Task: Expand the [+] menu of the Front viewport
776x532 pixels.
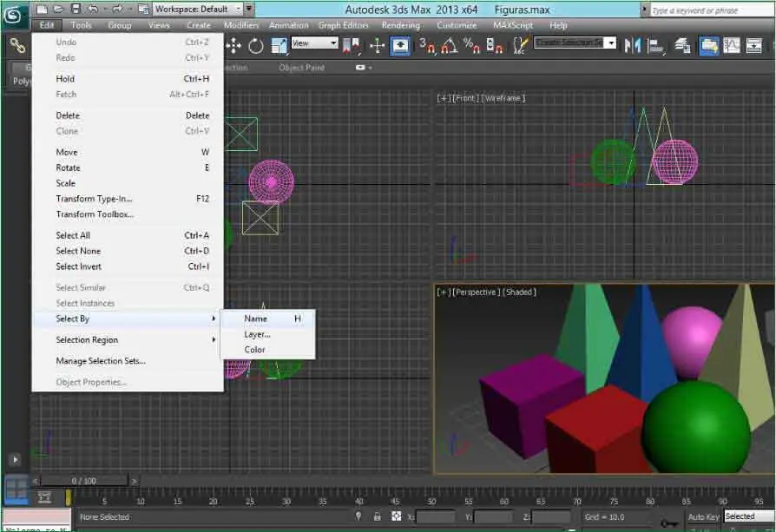Action: pyautogui.click(x=443, y=98)
